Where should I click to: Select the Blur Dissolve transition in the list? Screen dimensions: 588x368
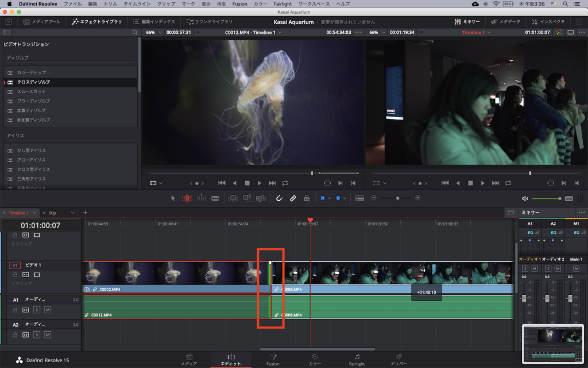(33, 101)
